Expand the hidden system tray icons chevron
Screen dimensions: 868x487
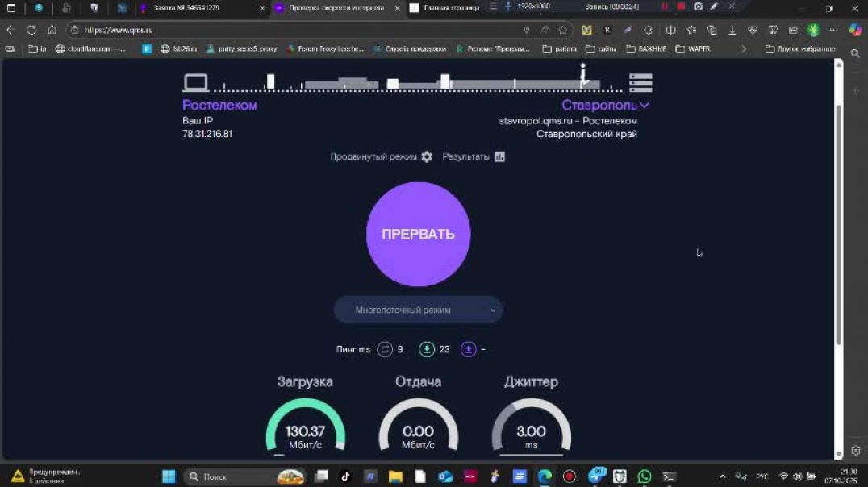[x=722, y=477]
